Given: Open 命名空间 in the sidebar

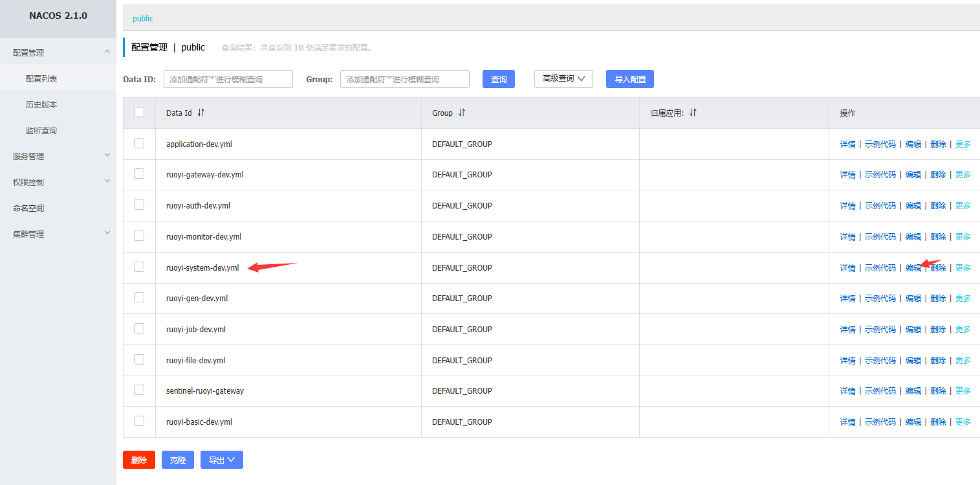Looking at the screenshot, I should (28, 208).
